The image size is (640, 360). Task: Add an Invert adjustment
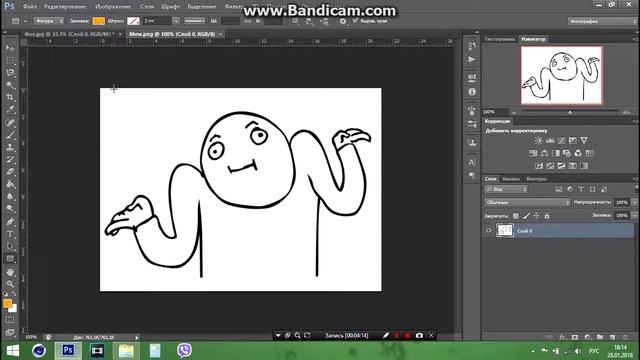pos(539,166)
